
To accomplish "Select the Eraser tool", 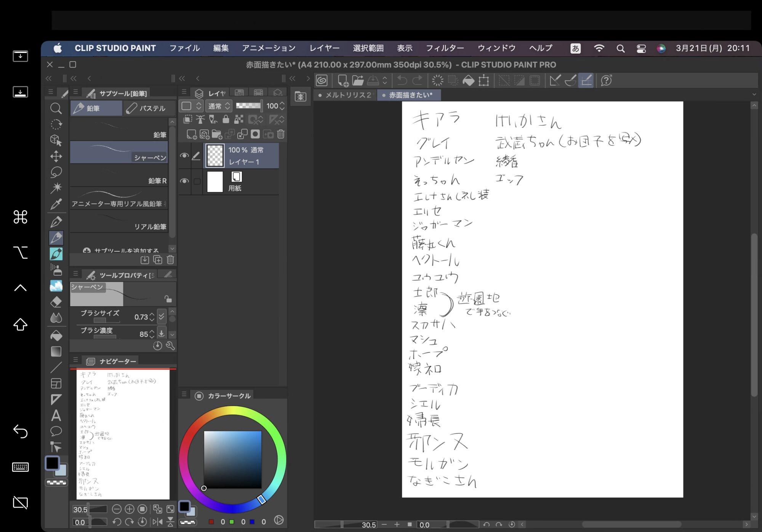I will click(x=56, y=302).
